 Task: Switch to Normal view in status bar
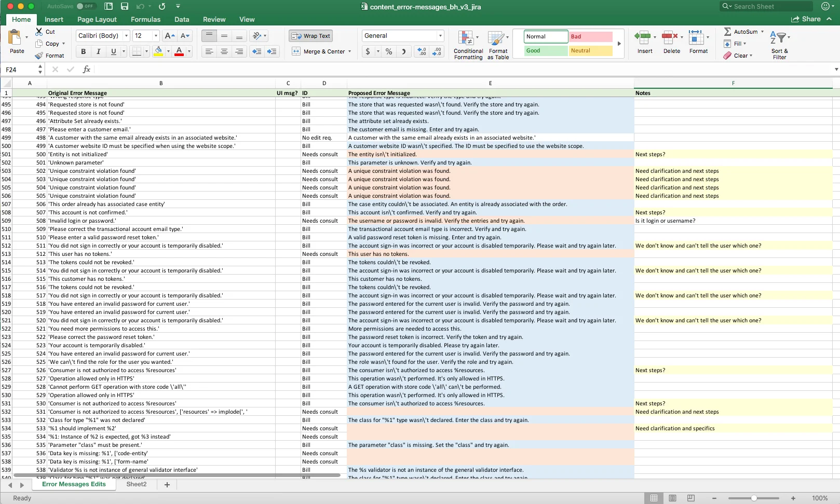click(x=654, y=498)
